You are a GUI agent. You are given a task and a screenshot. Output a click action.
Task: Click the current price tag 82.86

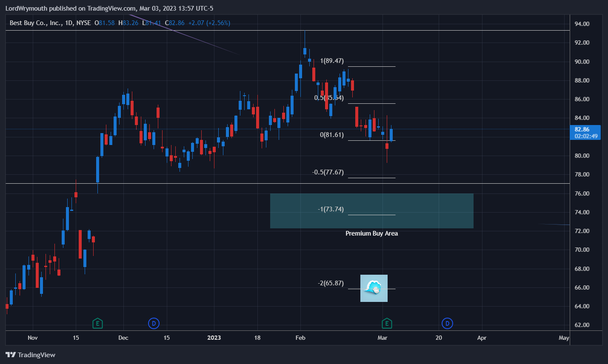(585, 133)
